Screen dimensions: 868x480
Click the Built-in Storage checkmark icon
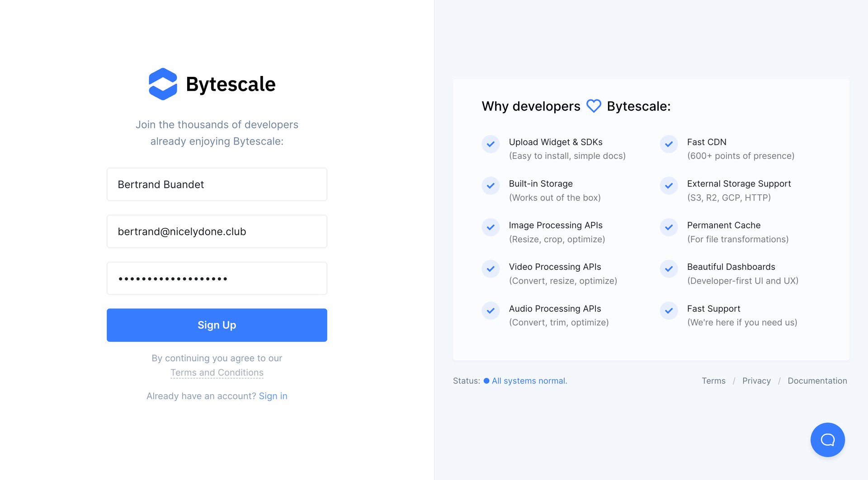[490, 186]
